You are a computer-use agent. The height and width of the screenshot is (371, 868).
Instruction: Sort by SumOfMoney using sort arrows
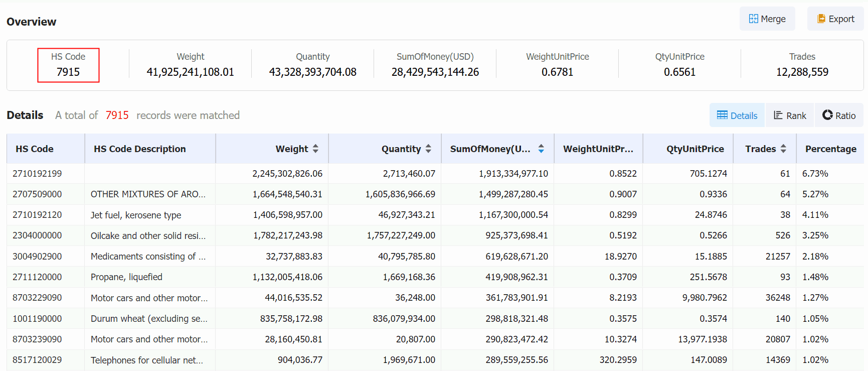click(541, 149)
